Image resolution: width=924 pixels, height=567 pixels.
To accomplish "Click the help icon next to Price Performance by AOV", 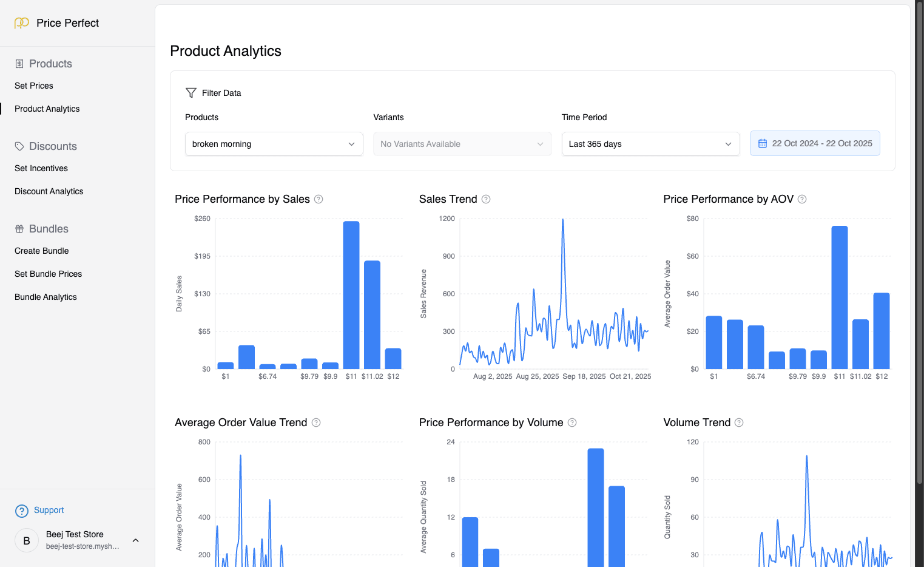I will (802, 199).
